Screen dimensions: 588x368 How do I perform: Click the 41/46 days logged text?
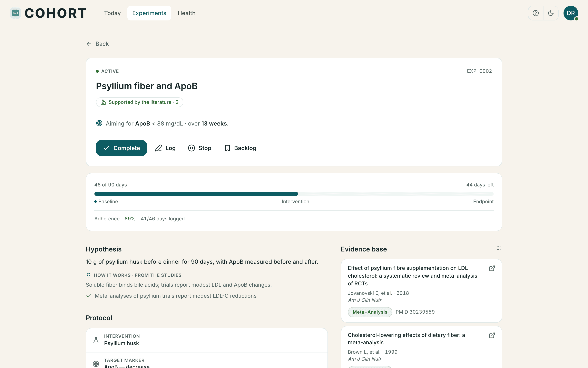click(x=163, y=219)
